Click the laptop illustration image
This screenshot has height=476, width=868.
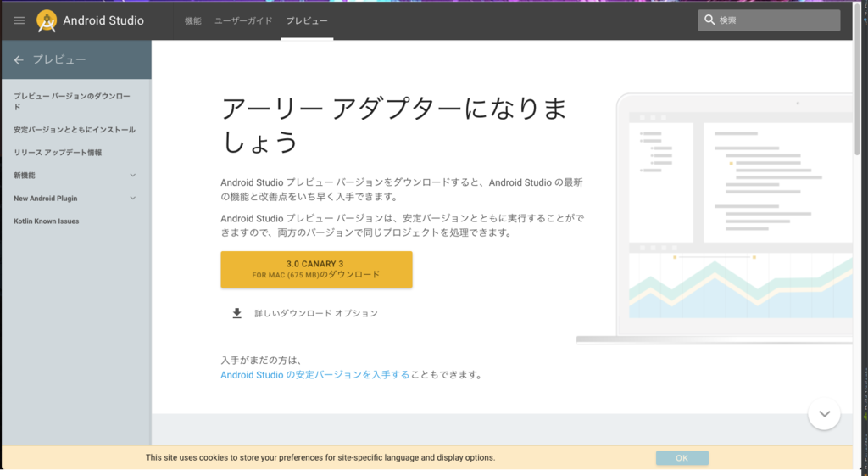714,219
